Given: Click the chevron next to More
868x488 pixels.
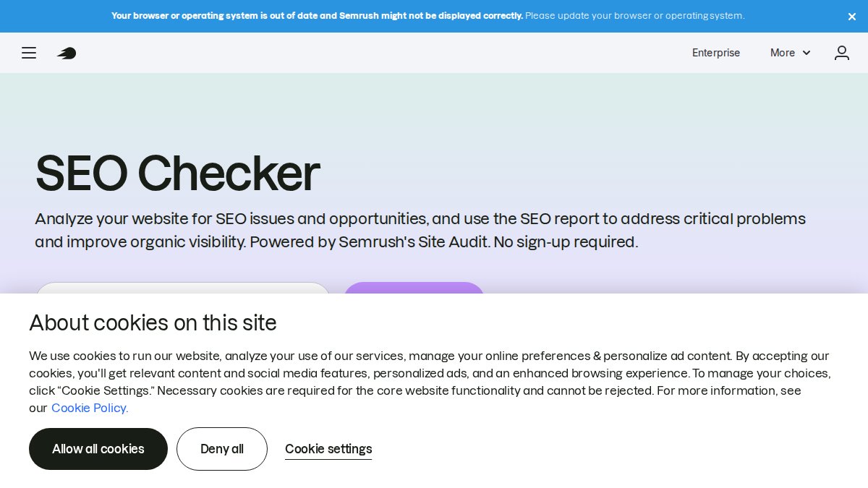Looking at the screenshot, I should pos(806,53).
